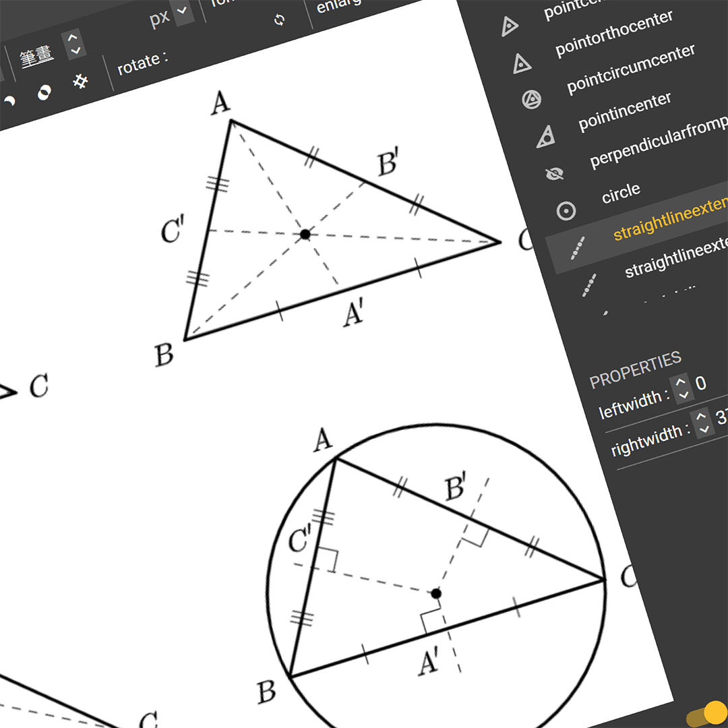Click the dotted-line icon in the highlighted row
The height and width of the screenshot is (728, 728).
coord(578,248)
